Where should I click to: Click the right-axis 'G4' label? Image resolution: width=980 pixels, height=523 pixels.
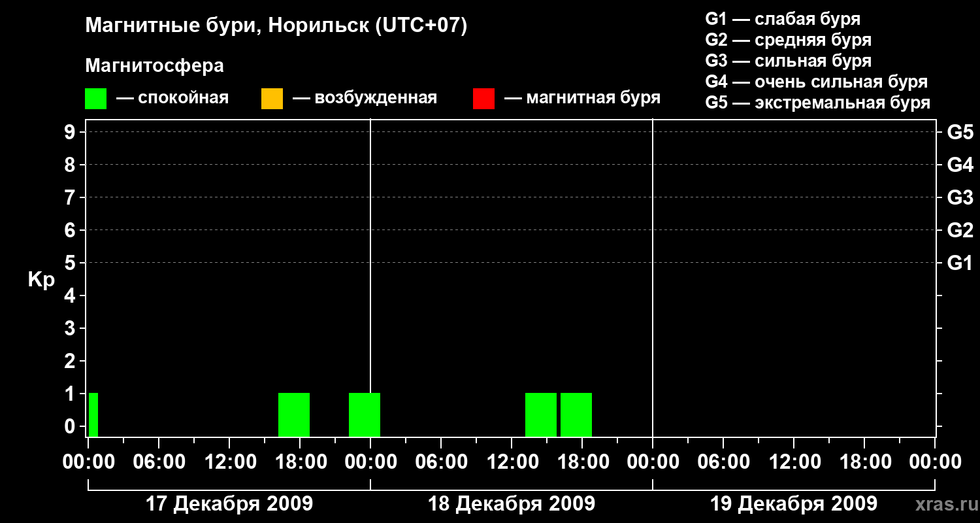coord(960,165)
